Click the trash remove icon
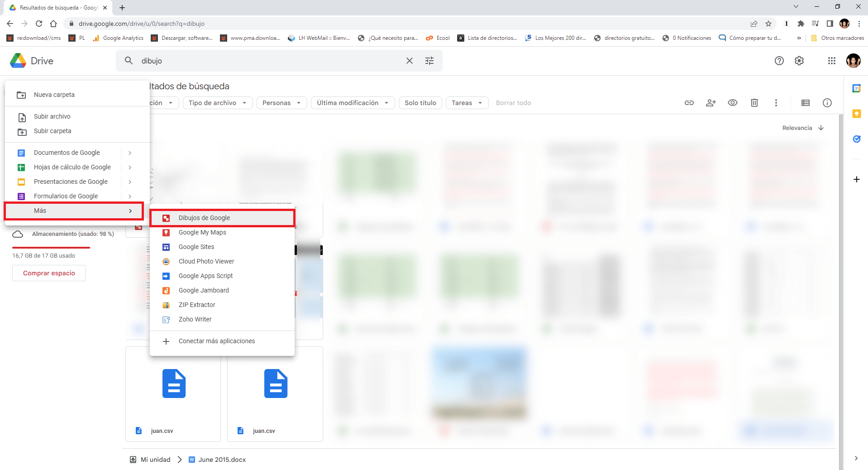This screenshot has width=868, height=470. point(754,103)
